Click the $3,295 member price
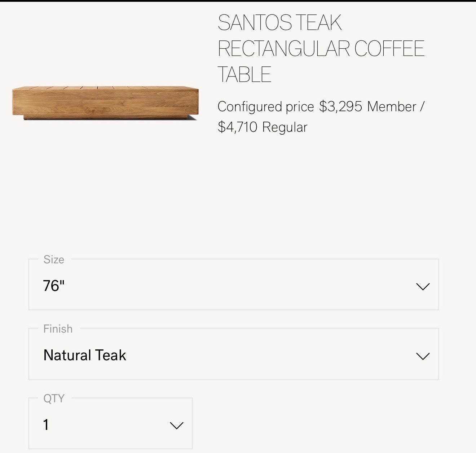Screen dimensions: 476x453 [x=340, y=107]
